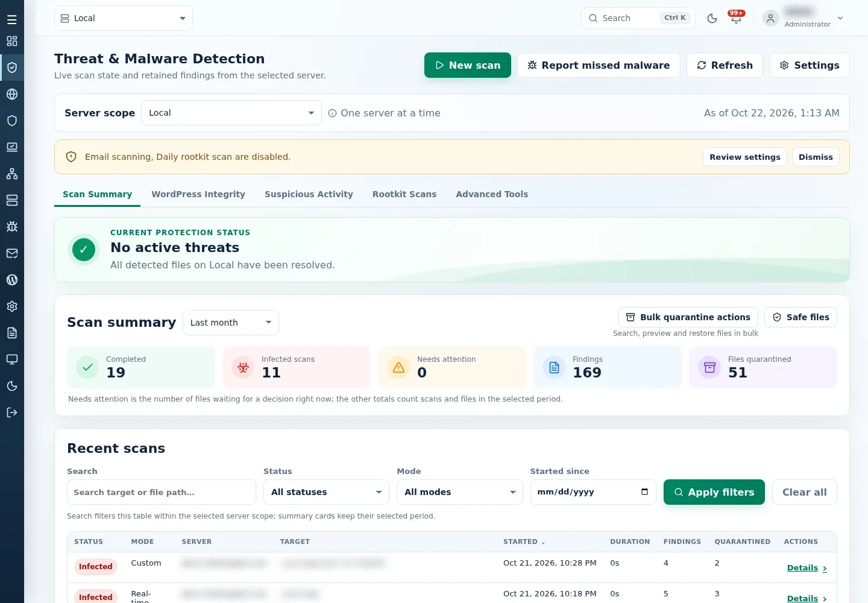This screenshot has height=603, width=868.
Task: Open the top bar Local server dropdown
Action: (124, 18)
